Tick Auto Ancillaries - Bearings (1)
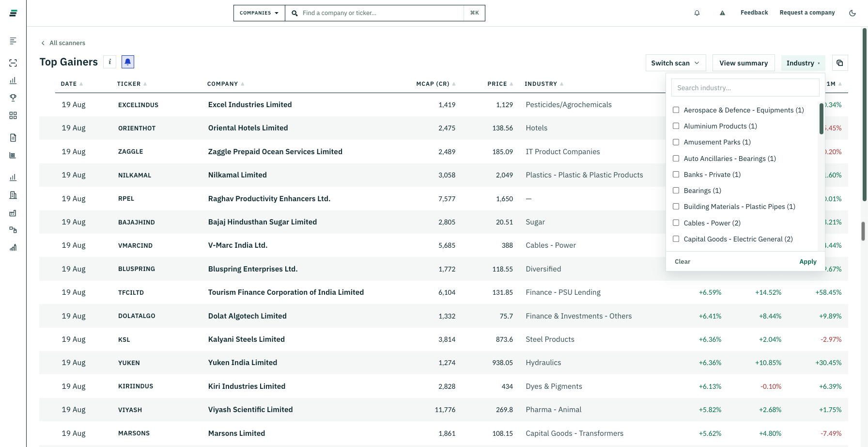Screen dimensions: 868x447 click(x=676, y=159)
